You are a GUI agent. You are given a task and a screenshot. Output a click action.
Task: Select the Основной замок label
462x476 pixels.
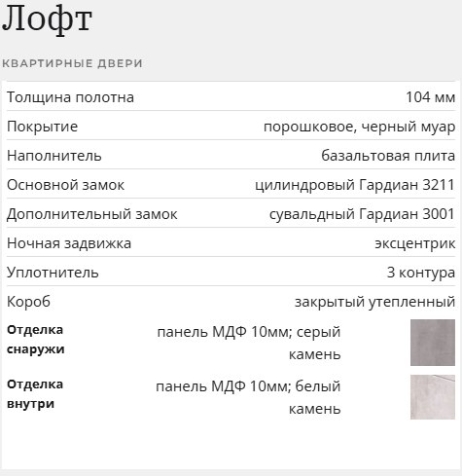click(65, 185)
